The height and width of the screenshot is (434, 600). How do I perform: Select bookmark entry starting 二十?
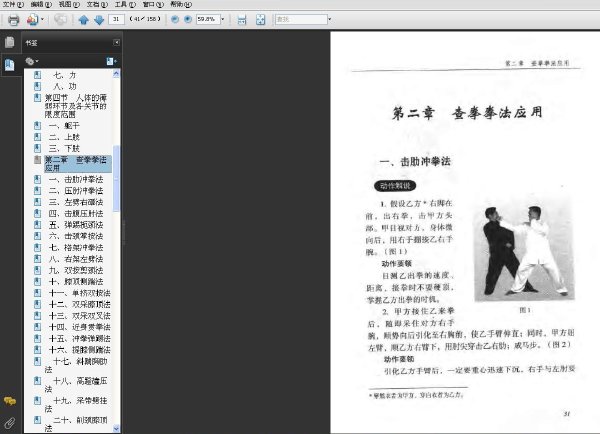(76, 424)
